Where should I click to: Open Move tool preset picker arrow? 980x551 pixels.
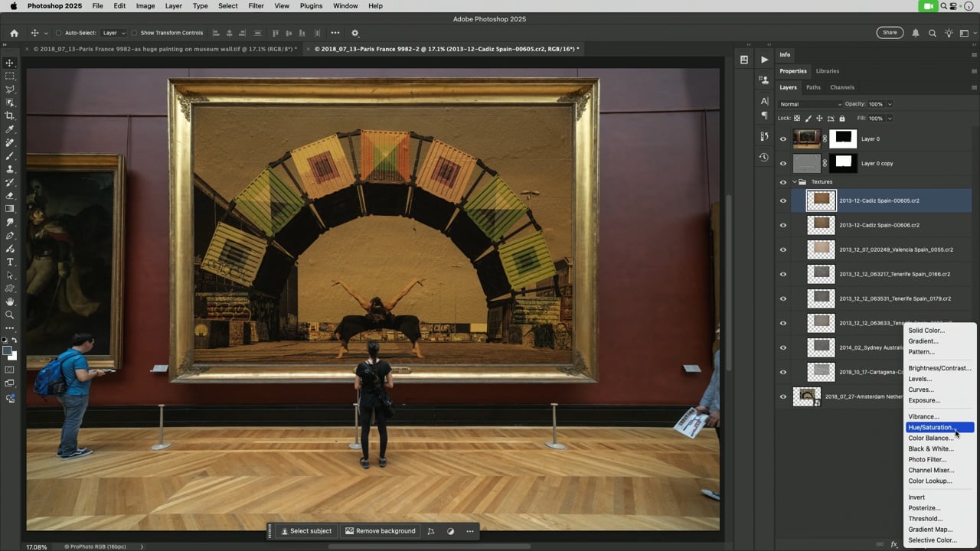click(x=46, y=33)
